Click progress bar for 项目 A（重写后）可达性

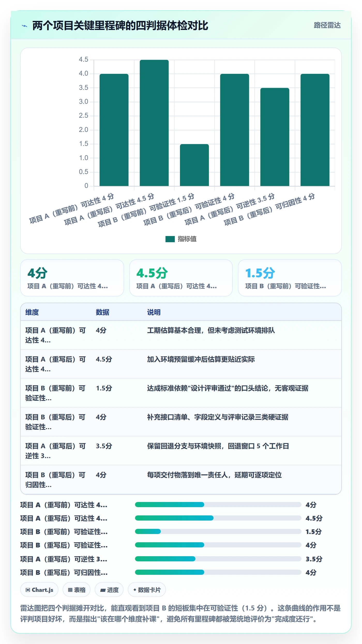pos(218,518)
